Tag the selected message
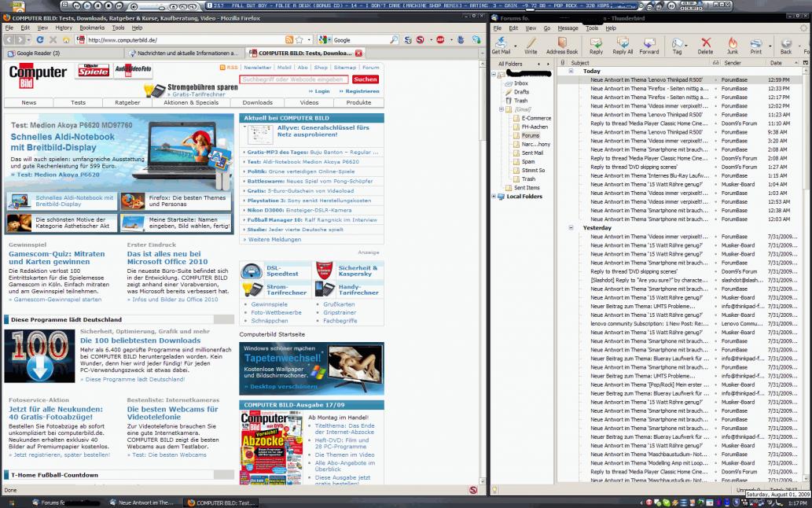This screenshot has width=812, height=508. [x=676, y=46]
